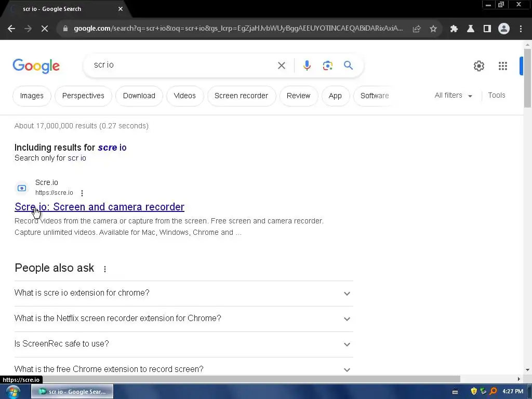Toggle the side panel icon
Viewport: 532px width, 399px height.
(x=487, y=29)
